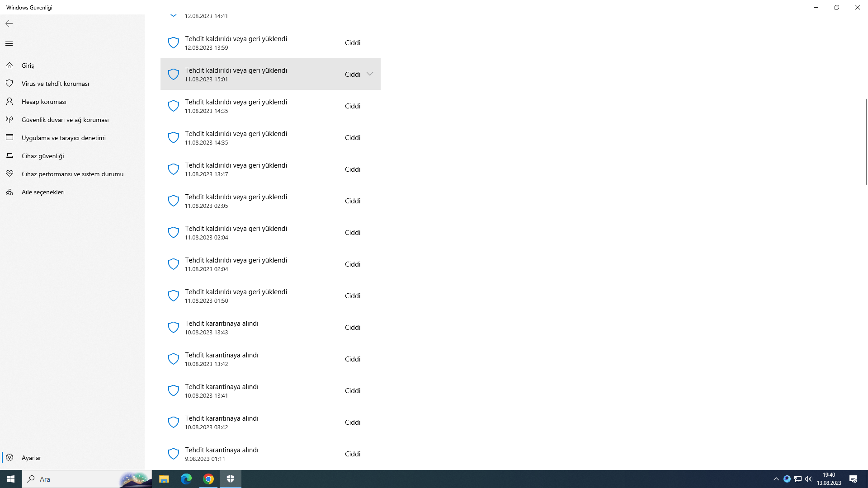Open File Explorer from taskbar
Screen dimensions: 868x488
click(164, 479)
